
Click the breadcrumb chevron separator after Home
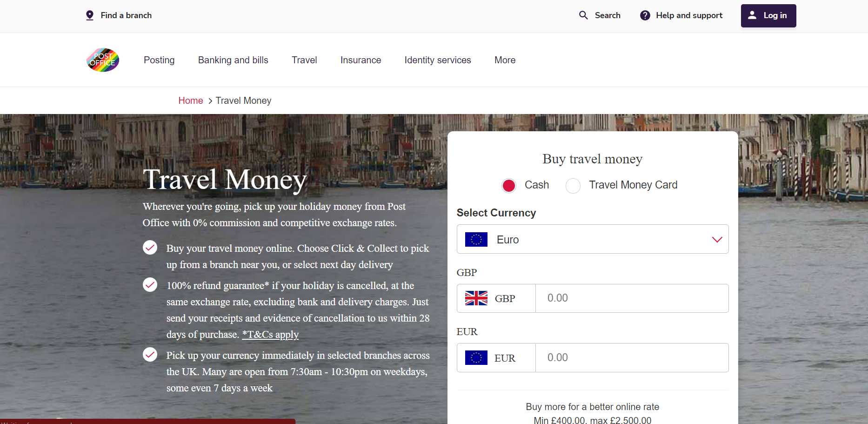click(210, 101)
